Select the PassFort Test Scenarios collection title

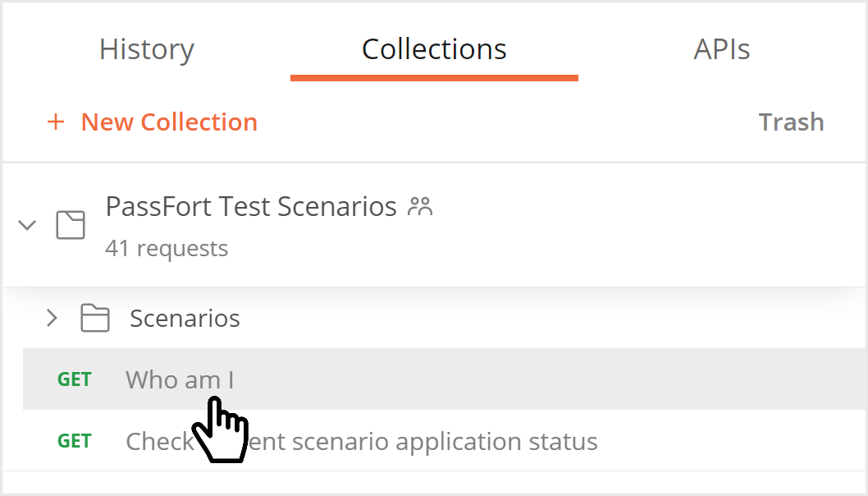coord(251,207)
